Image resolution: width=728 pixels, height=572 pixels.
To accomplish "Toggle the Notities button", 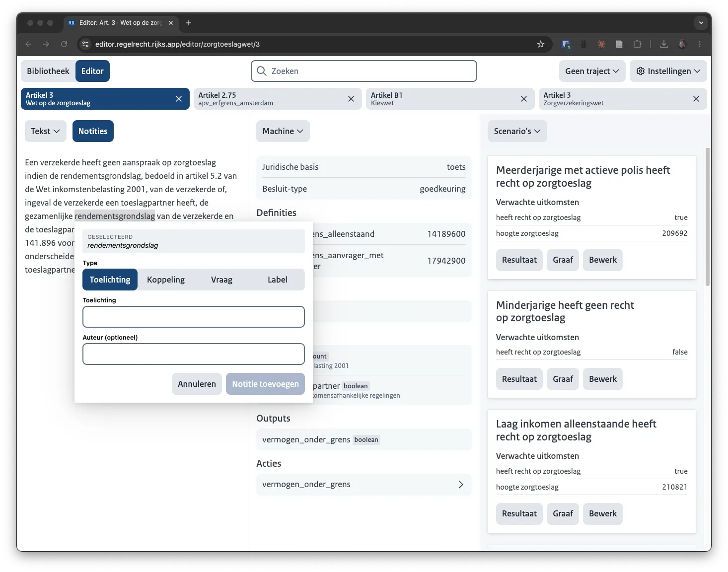I will click(x=93, y=131).
